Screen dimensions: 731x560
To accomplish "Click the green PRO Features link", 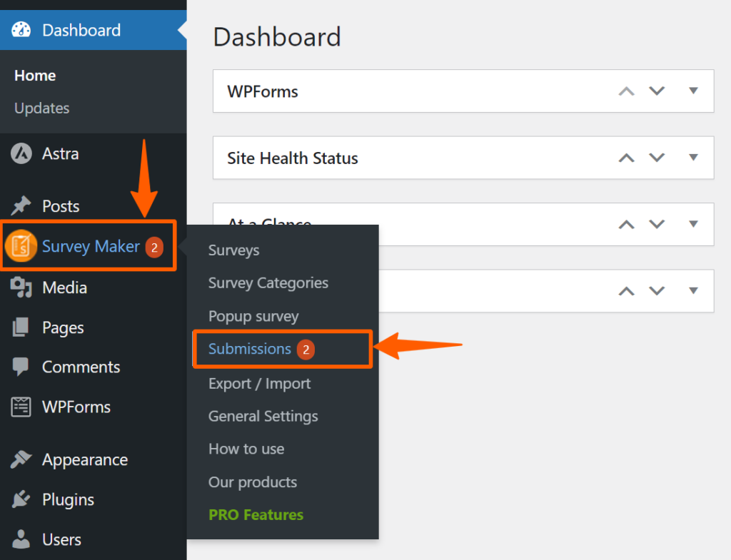I will click(256, 515).
